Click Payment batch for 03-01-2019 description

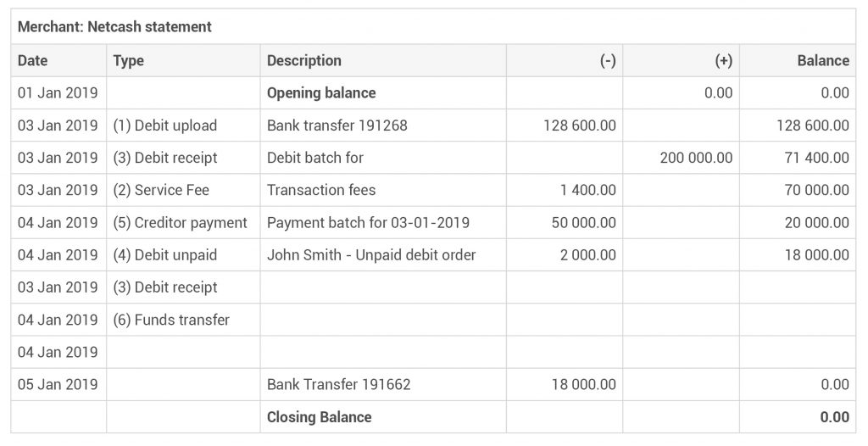(x=368, y=223)
